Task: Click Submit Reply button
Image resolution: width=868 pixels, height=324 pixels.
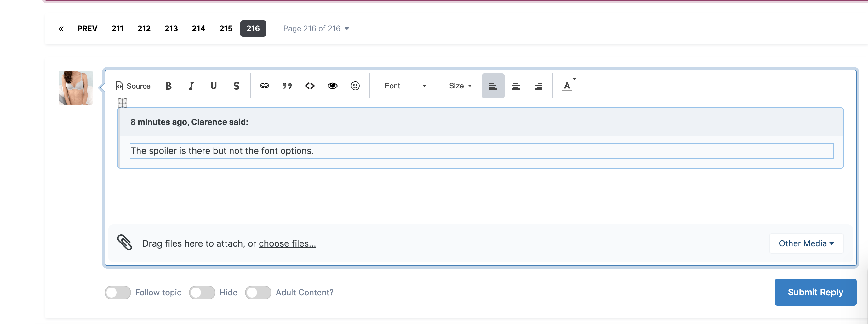Action: pos(815,292)
